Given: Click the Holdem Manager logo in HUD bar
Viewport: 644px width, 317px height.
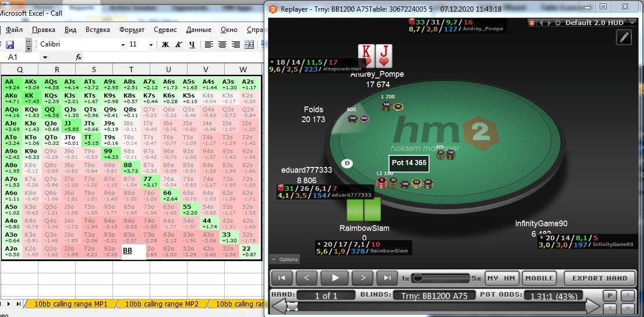Looking at the screenshot, I should click(532, 23).
